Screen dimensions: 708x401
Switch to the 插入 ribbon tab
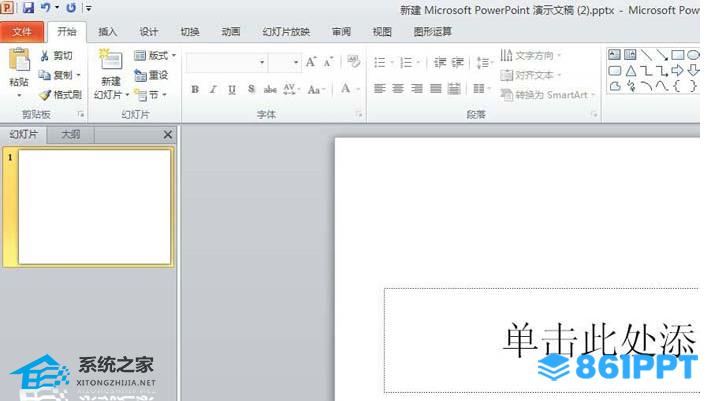(107, 32)
